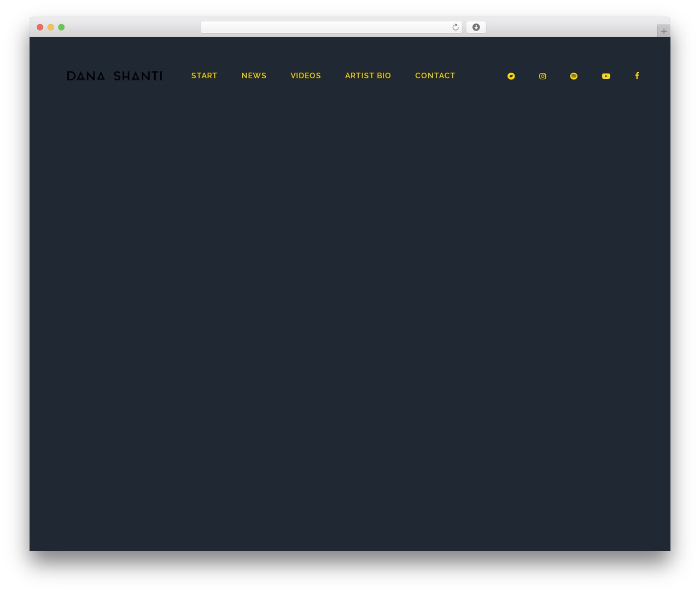Open the Instagram profile icon
The height and width of the screenshot is (593, 700).
(x=542, y=76)
